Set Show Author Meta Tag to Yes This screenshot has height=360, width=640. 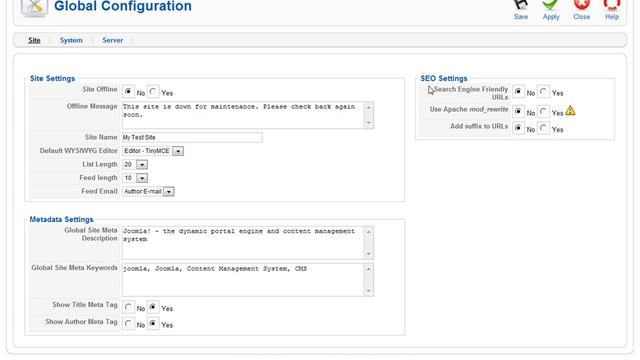153,324
